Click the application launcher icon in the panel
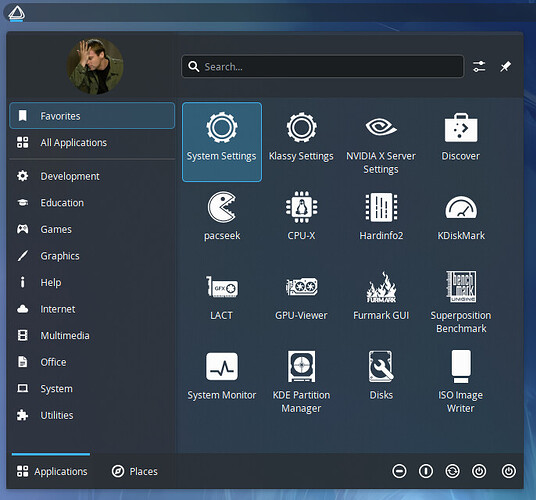536x500 pixels. 16,13
